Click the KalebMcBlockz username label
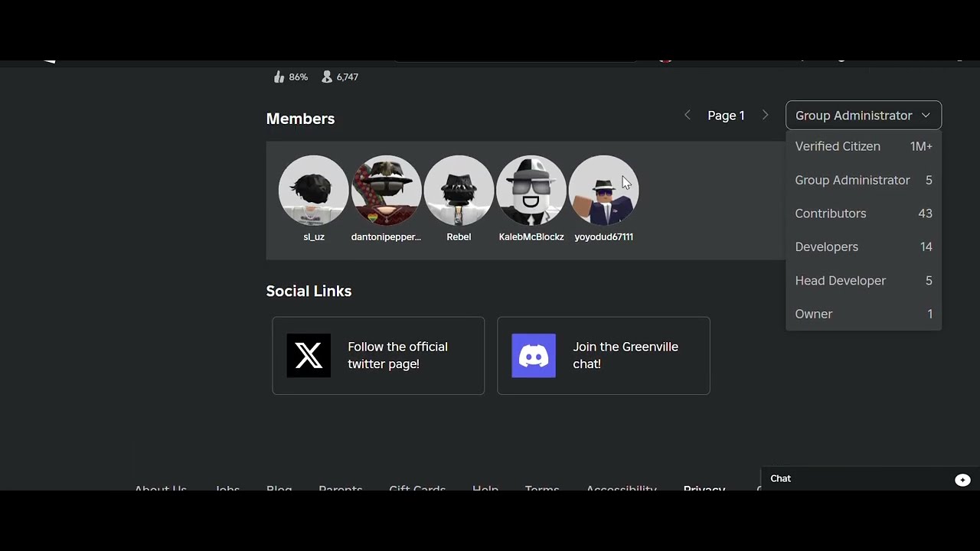 click(531, 237)
